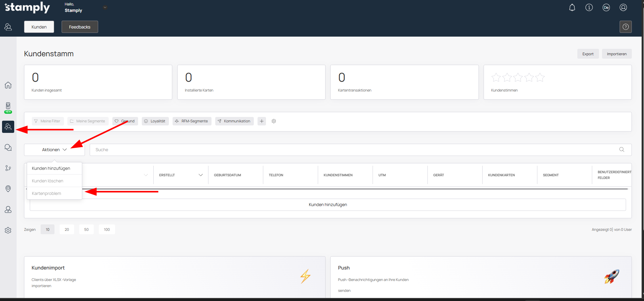Open the user account profile icon
The width and height of the screenshot is (644, 301).
pyautogui.click(x=623, y=7)
